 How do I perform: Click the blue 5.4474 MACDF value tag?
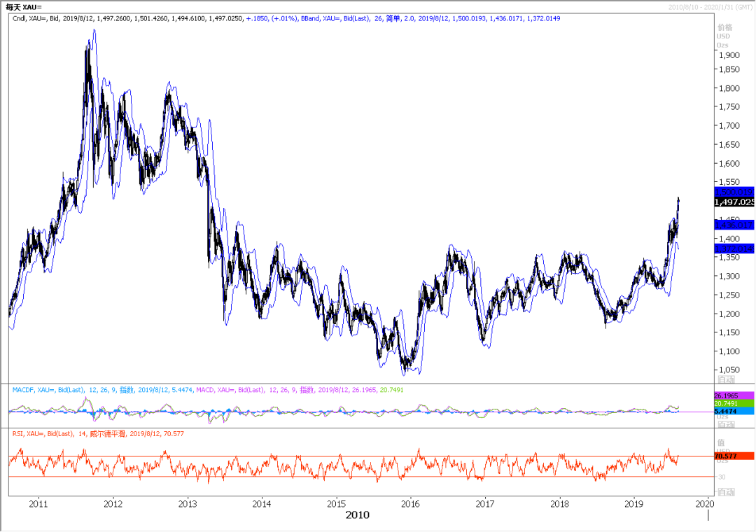coord(734,411)
